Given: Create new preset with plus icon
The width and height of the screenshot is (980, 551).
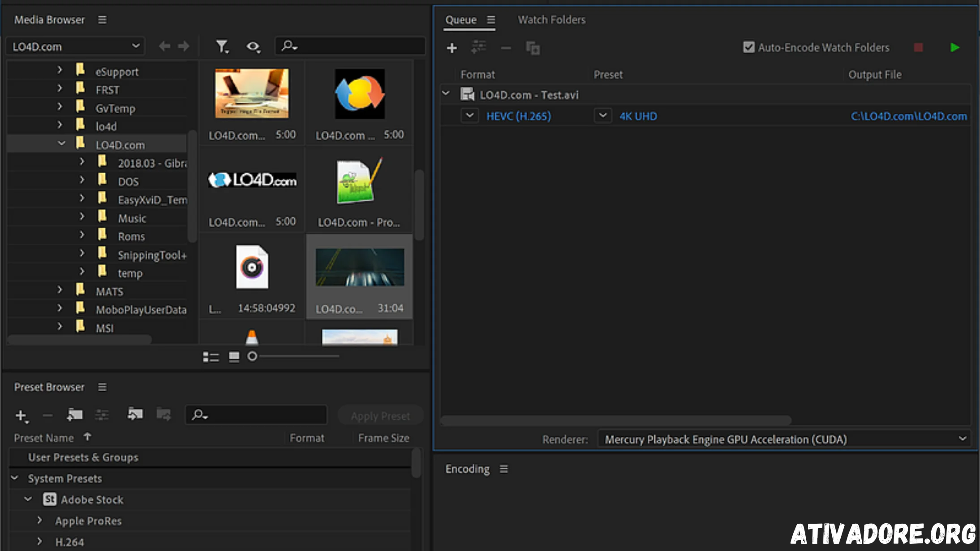Looking at the screenshot, I should 21,416.
